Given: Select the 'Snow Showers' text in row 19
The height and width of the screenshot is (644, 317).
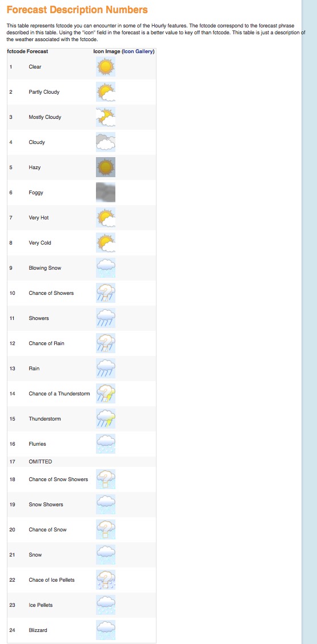Looking at the screenshot, I should tap(46, 505).
